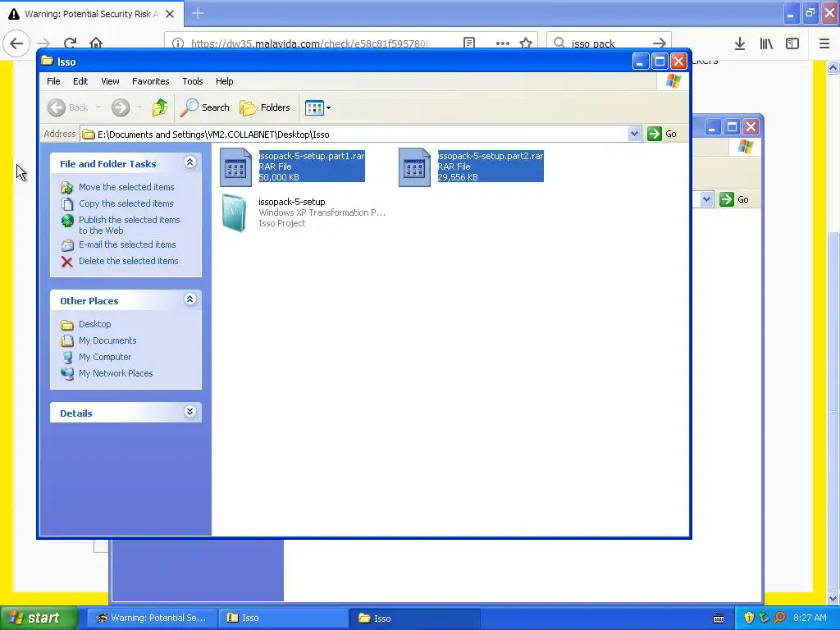Click Move the selected items

click(x=126, y=187)
